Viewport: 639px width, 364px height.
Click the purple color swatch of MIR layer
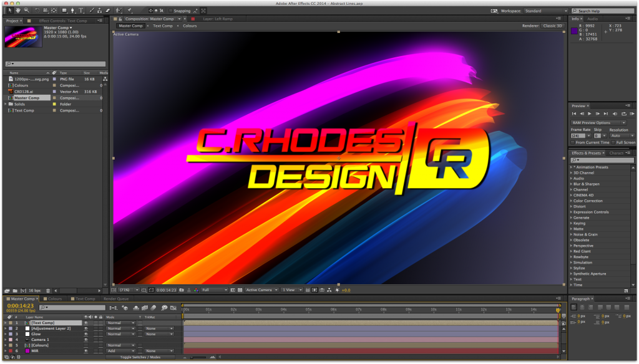[26, 351]
